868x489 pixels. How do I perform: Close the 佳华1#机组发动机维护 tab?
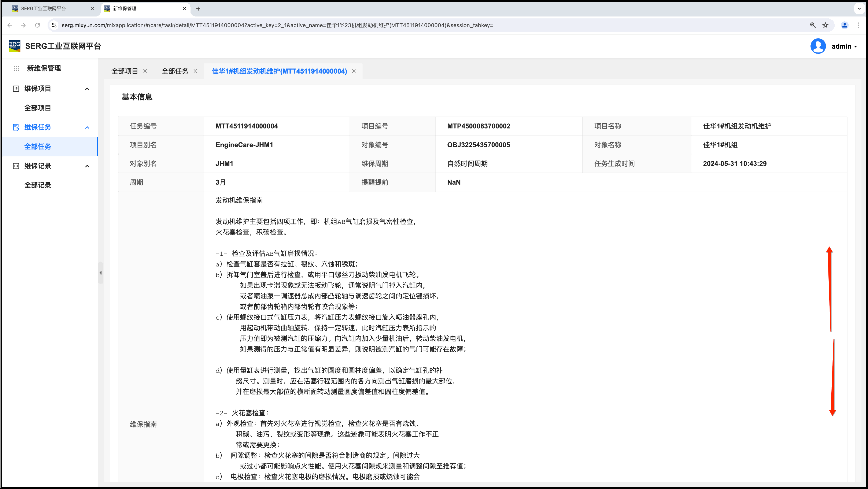(354, 71)
